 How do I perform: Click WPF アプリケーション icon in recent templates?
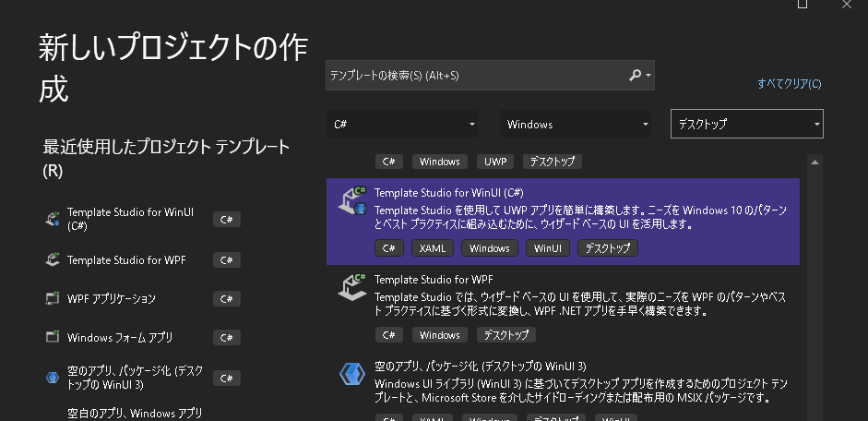point(52,299)
